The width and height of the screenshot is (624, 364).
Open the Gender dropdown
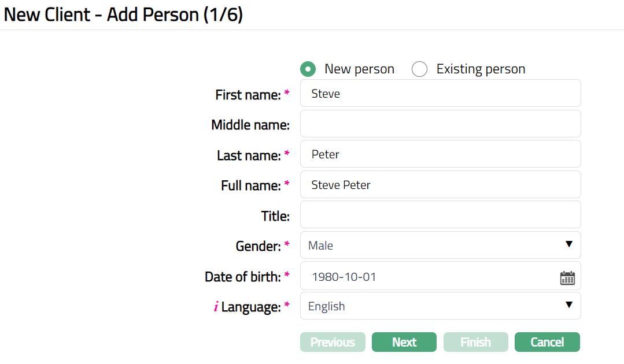(x=440, y=246)
